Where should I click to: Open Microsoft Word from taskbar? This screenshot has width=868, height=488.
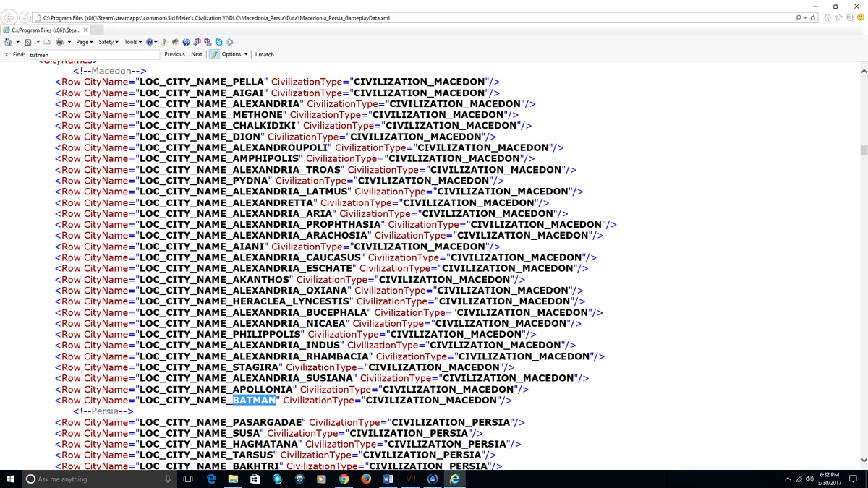(388, 479)
